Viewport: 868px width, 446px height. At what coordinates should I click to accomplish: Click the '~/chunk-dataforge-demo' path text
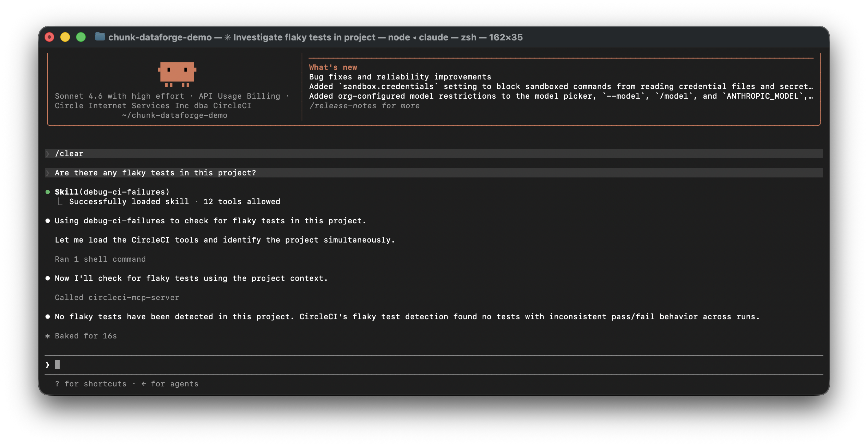pyautogui.click(x=174, y=115)
